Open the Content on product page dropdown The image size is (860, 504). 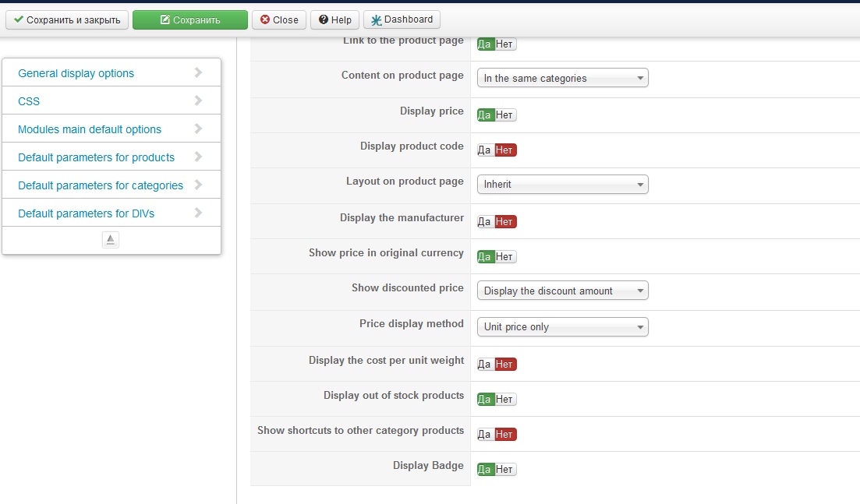coord(562,78)
